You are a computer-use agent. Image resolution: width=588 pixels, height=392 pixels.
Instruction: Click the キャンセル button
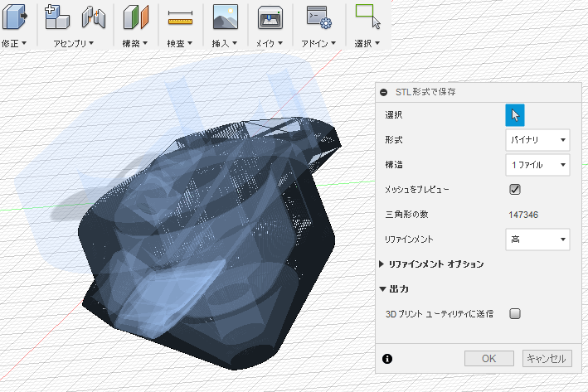547,359
